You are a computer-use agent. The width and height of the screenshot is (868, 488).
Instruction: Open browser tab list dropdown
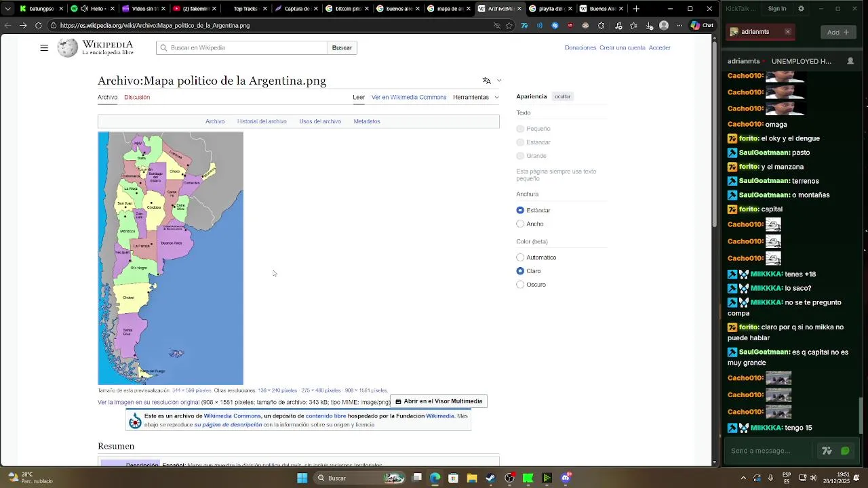[7, 9]
